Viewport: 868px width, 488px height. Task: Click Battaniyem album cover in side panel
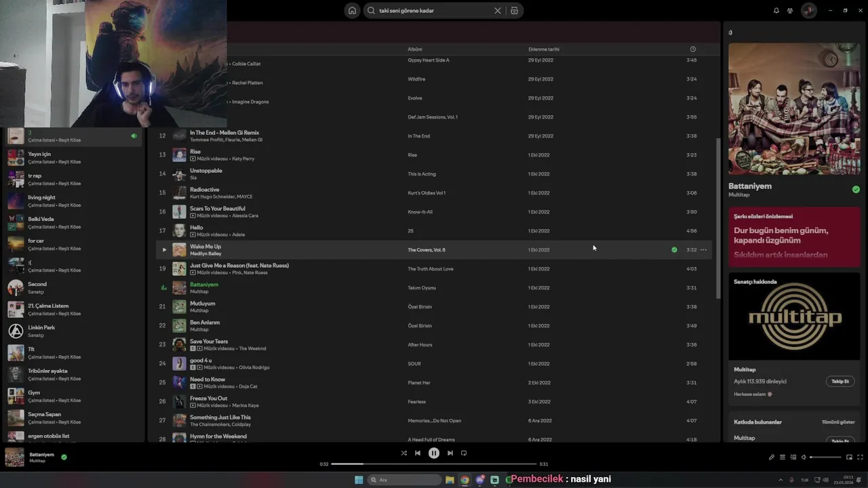pyautogui.click(x=794, y=109)
